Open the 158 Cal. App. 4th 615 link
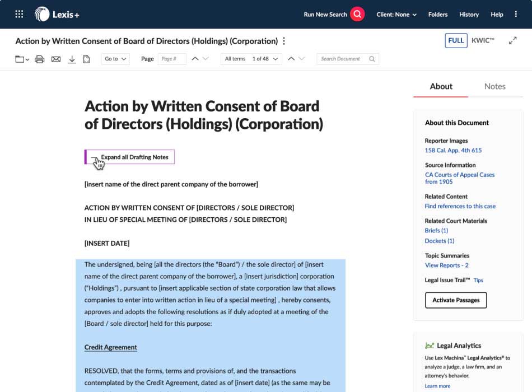This screenshot has width=532, height=392. [453, 150]
